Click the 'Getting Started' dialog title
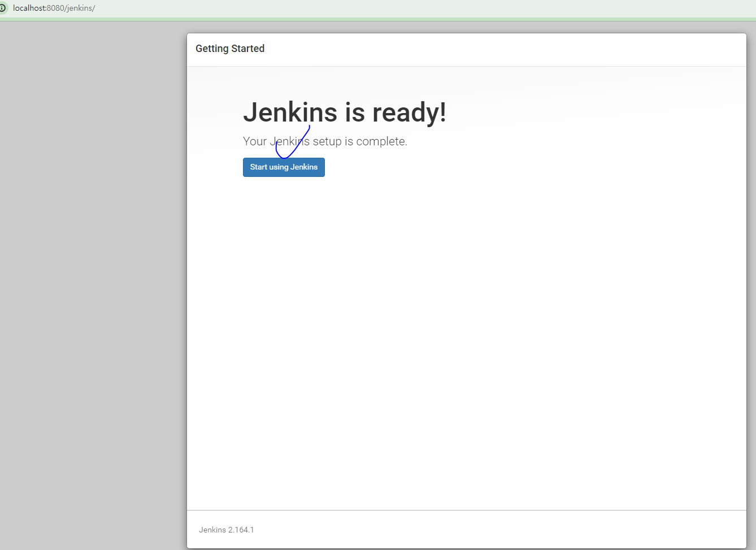Image resolution: width=756 pixels, height=550 pixels. [230, 49]
